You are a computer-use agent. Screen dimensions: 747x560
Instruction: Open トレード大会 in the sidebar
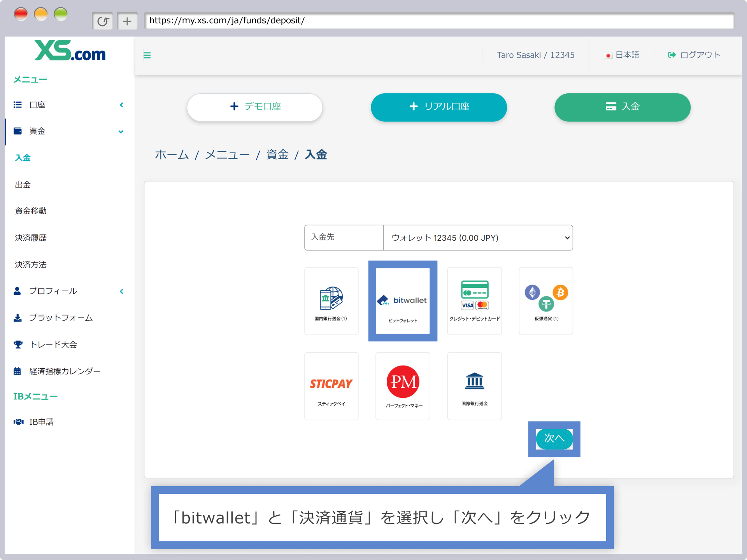click(x=53, y=345)
